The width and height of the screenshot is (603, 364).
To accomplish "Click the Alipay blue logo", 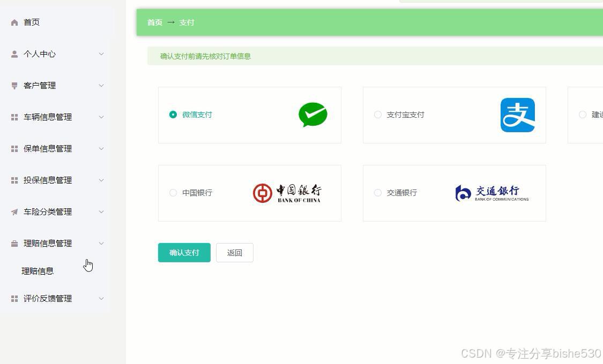I will pos(518,115).
